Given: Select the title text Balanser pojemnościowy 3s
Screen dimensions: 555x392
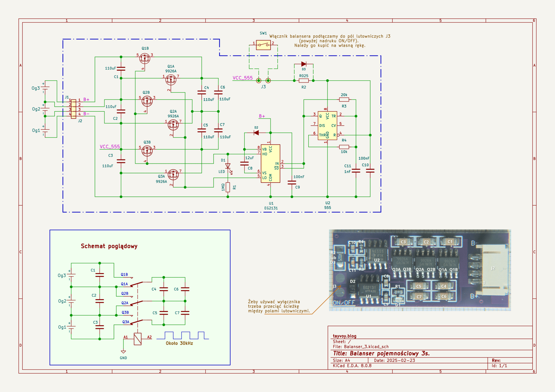Looking at the screenshot, I should (x=381, y=354).
